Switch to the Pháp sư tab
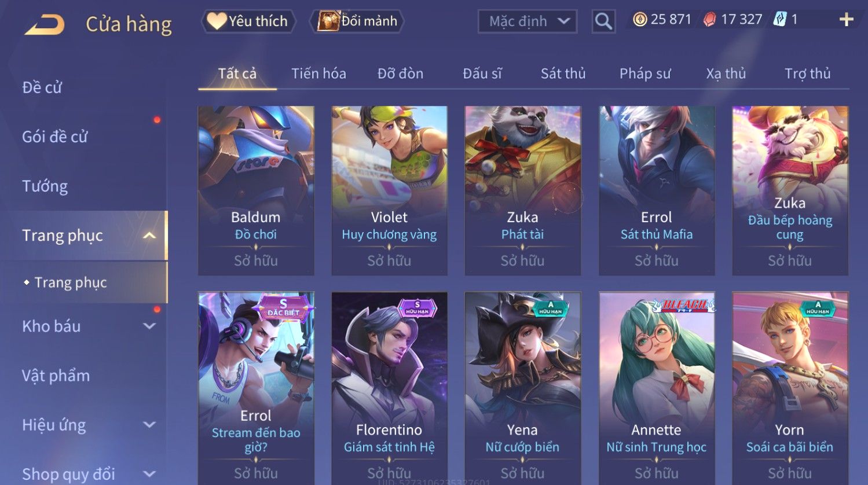868x485 pixels. [x=645, y=74]
